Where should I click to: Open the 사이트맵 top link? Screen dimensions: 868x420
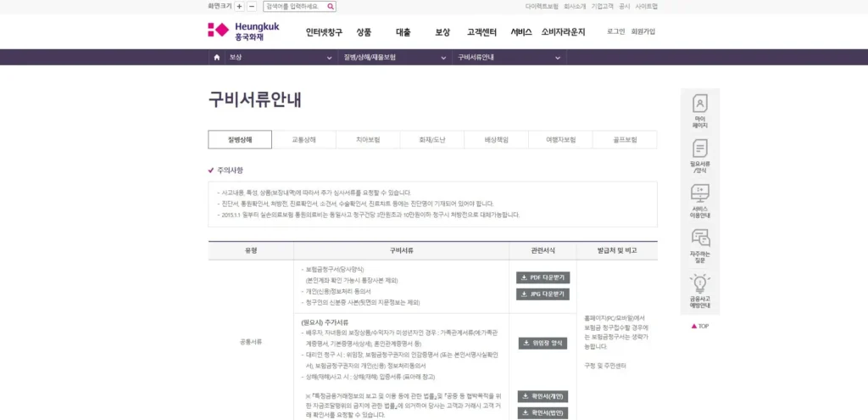(x=647, y=7)
